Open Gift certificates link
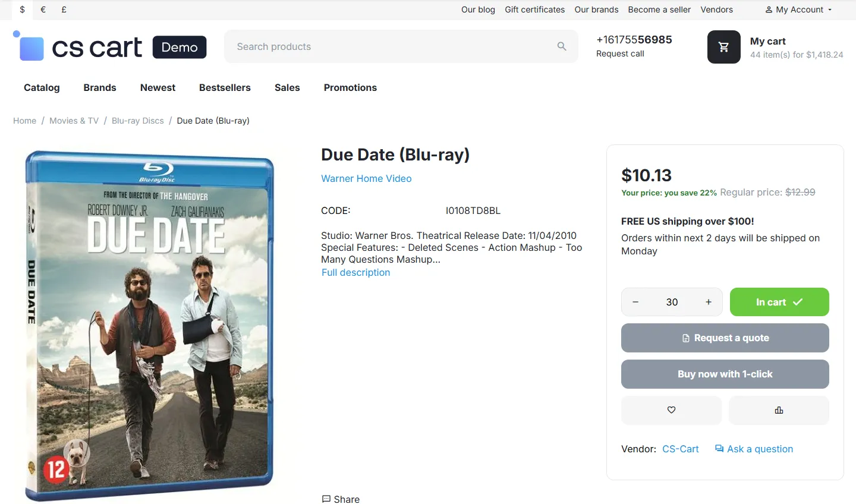856x504 pixels. (535, 10)
